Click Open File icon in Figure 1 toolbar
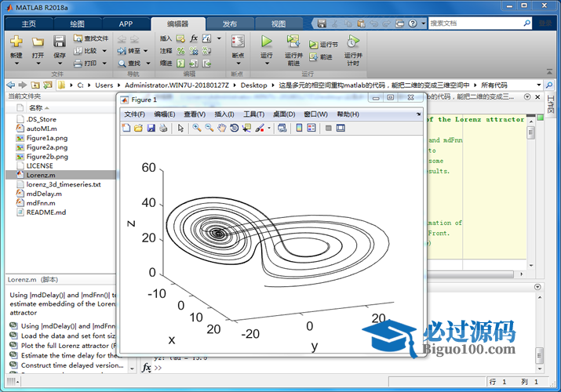Viewport: 561px width, 392px height. pyautogui.click(x=138, y=128)
